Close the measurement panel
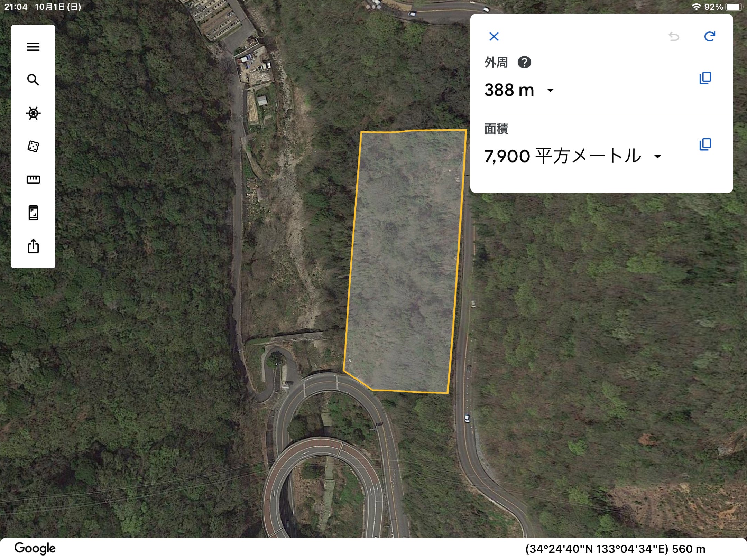Screen dimensions: 747x560 click(x=494, y=36)
